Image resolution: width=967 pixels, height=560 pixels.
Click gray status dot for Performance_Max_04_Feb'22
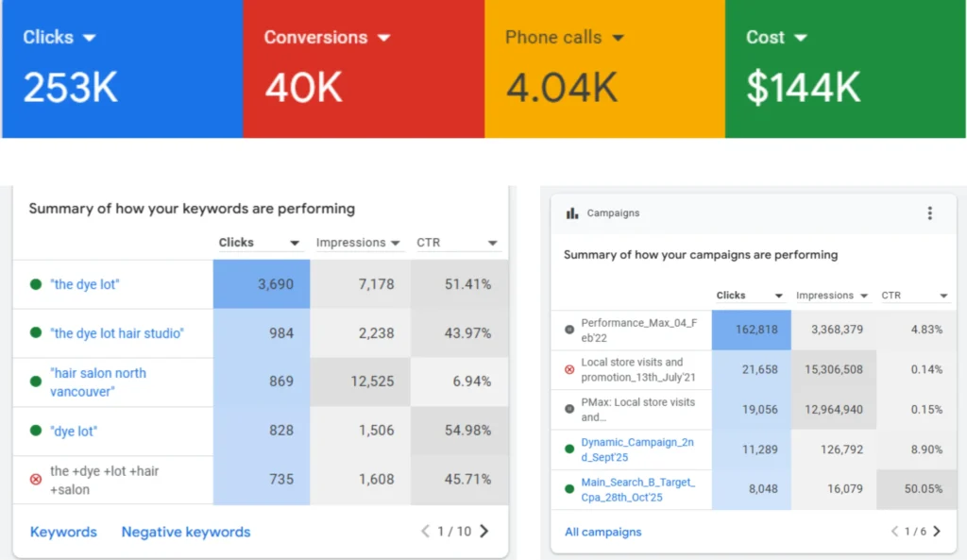click(569, 330)
